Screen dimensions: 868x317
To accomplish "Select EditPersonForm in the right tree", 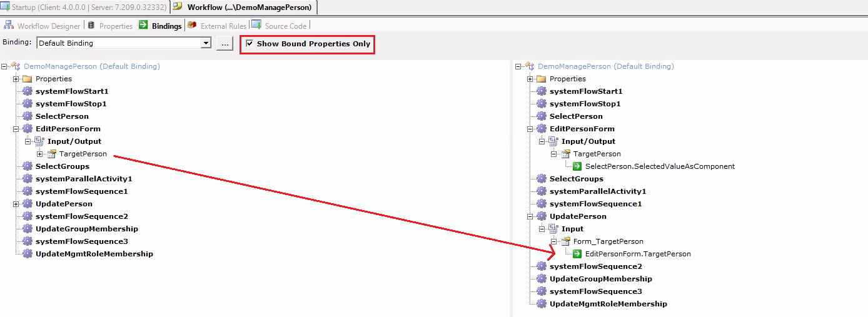I will [582, 129].
